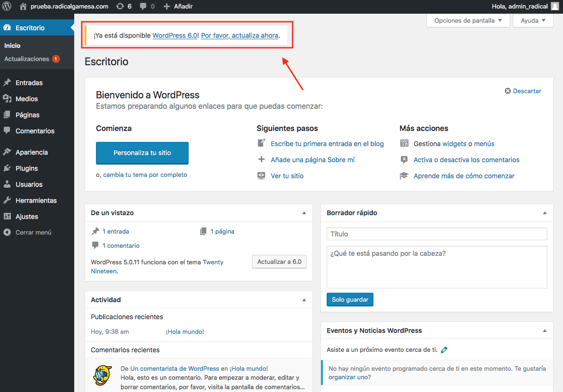Open the WordPress logo menu
Viewport: 563px width, 392px height.
pyautogui.click(x=7, y=6)
